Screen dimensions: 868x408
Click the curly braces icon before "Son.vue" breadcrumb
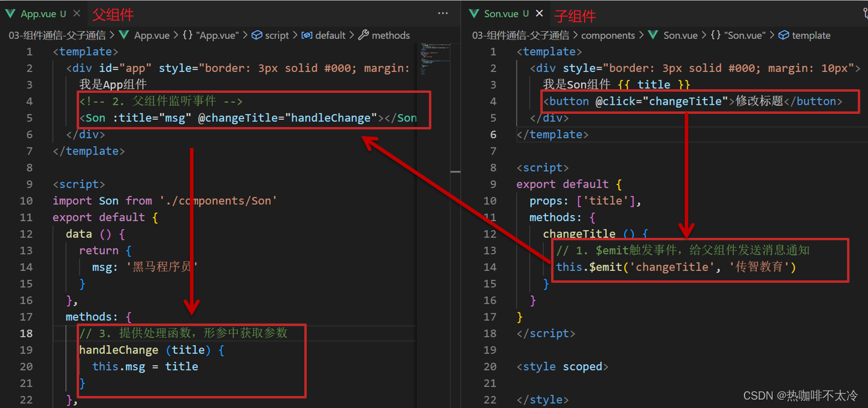(x=715, y=35)
